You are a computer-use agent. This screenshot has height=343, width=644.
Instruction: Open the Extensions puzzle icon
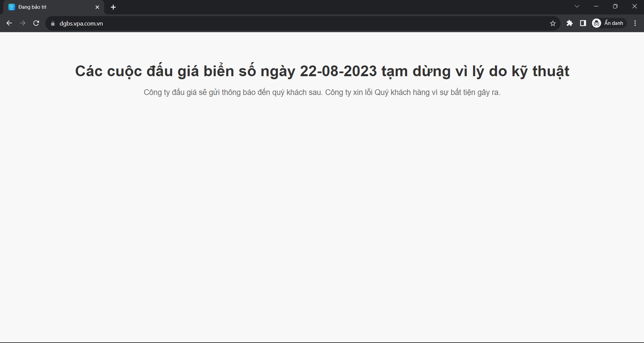[x=569, y=23]
